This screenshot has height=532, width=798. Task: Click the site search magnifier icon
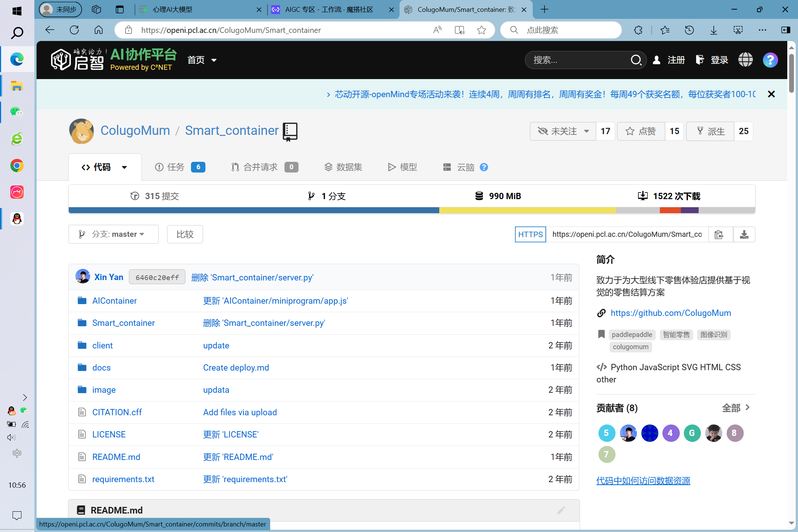tap(636, 60)
